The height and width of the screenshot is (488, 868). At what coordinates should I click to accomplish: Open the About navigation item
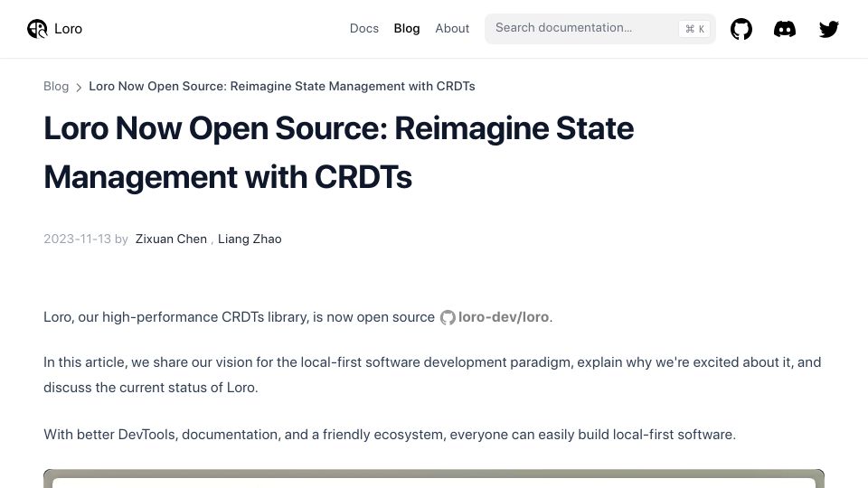click(452, 28)
